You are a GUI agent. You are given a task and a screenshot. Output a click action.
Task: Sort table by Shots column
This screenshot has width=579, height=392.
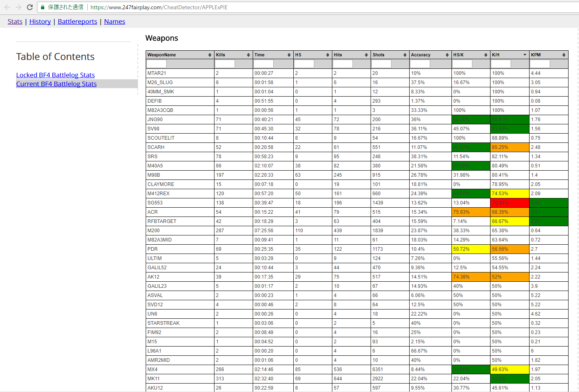(x=389, y=55)
